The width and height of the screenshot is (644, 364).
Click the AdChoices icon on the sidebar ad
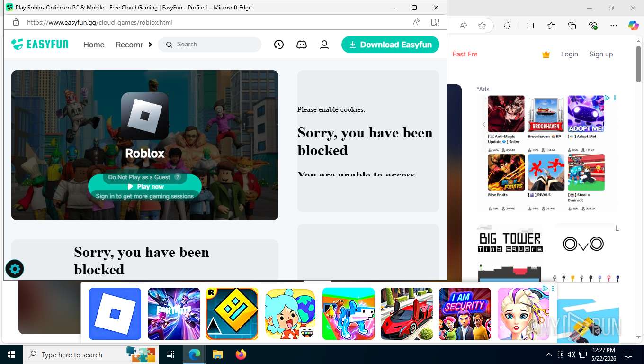point(607,98)
